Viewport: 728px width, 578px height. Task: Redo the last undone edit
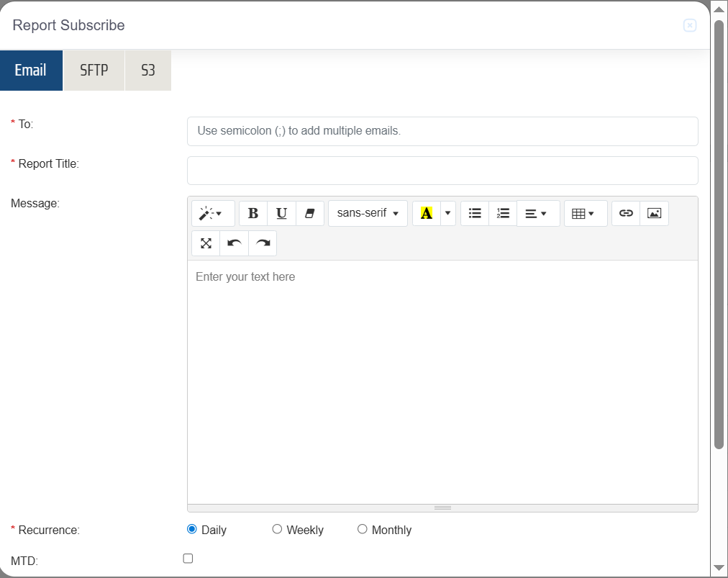pos(263,243)
